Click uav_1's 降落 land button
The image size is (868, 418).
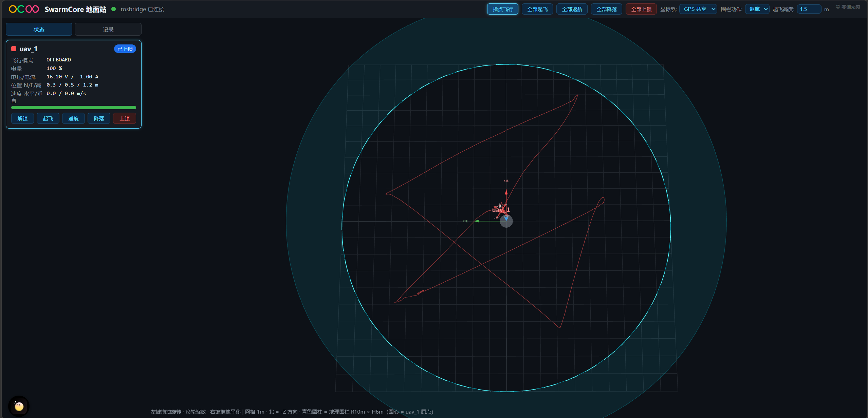click(x=99, y=118)
